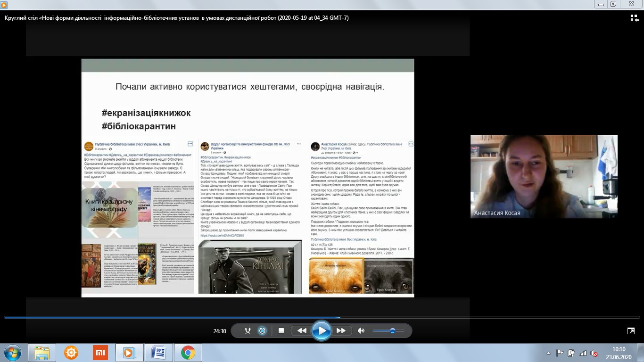The image size is (644, 362).
Task: Open the orange Mi app on taskbar
Action: 100,353
